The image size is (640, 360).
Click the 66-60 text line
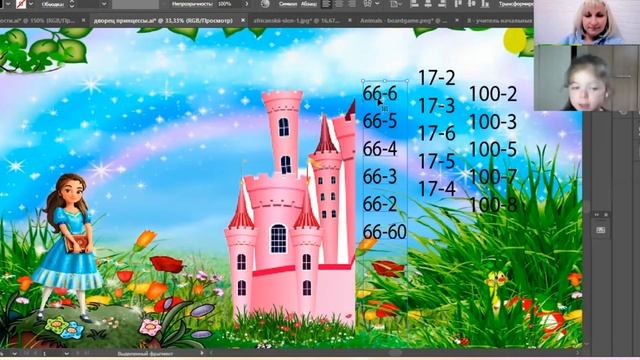(384, 232)
